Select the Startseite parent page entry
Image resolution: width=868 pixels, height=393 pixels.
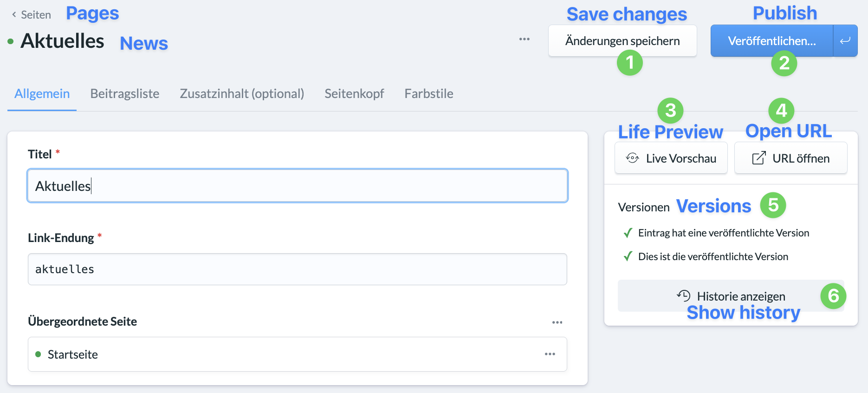tap(298, 354)
